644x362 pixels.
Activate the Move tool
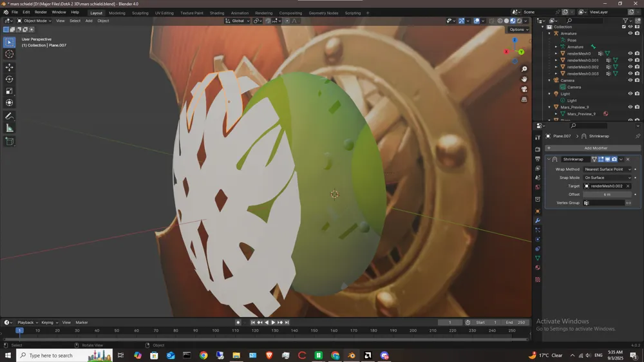tap(10, 67)
